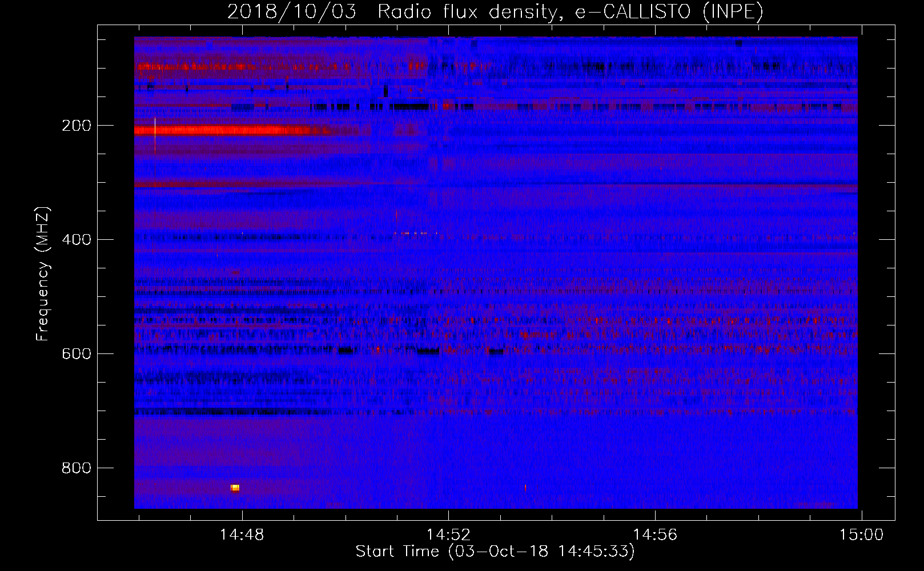The height and width of the screenshot is (571, 924).
Task: Click the bright yellow burst spot near 830 MHz
Action: click(235, 488)
